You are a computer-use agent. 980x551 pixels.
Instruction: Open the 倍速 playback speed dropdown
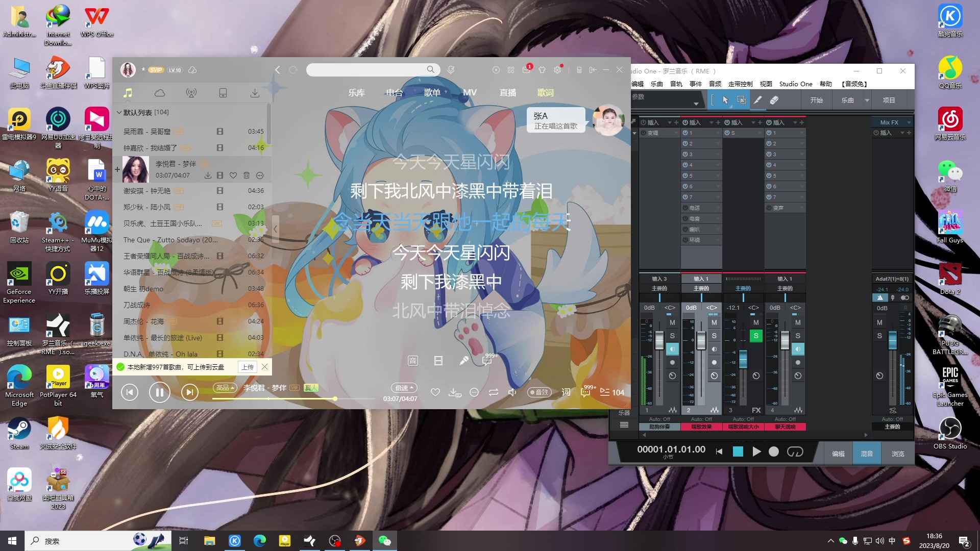pos(404,388)
